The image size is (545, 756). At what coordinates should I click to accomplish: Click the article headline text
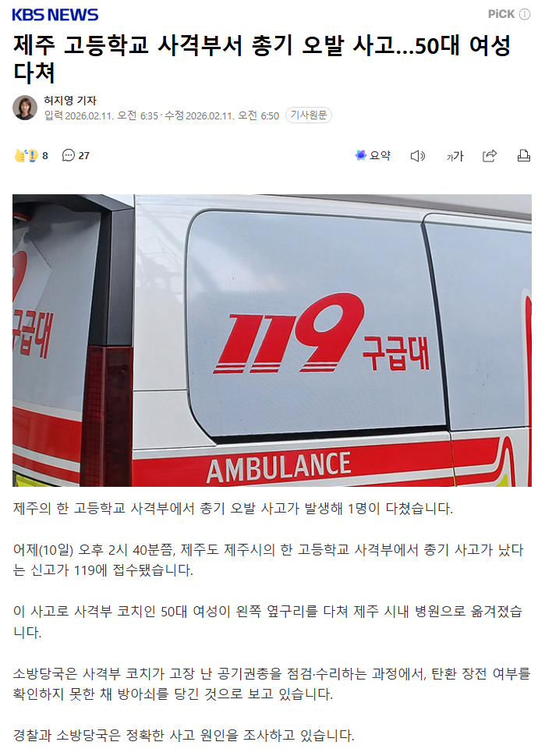pos(262,59)
